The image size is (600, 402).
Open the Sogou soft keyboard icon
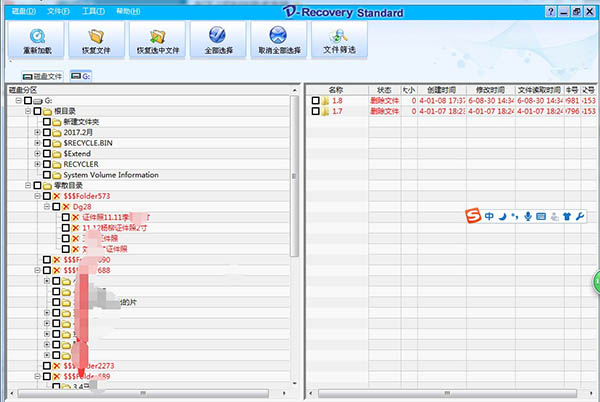(x=541, y=216)
